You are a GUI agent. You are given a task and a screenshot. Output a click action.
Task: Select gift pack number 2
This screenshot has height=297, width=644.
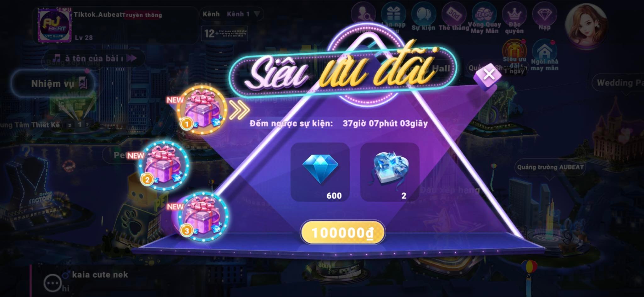(164, 166)
